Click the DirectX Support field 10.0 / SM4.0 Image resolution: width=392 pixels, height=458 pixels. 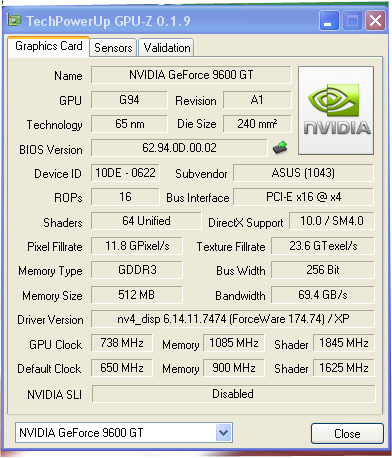(x=332, y=221)
